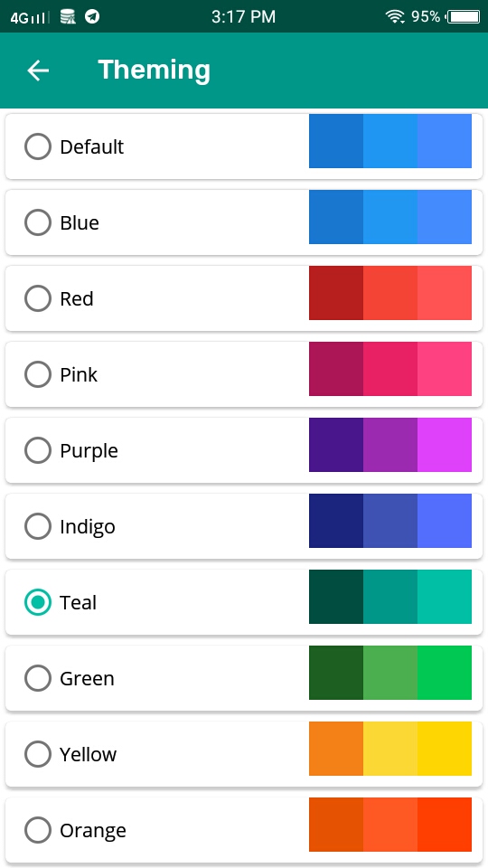Pick the Pink theme radio button

coord(38,374)
